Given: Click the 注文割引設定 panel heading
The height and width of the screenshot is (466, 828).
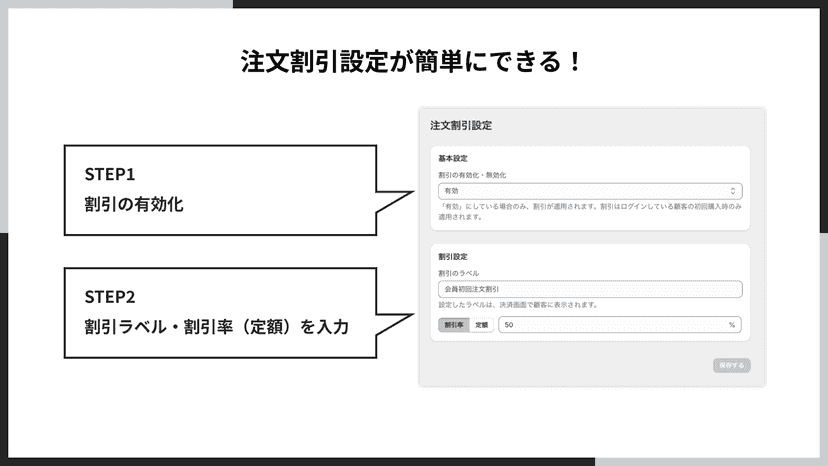Looking at the screenshot, I should (x=460, y=125).
